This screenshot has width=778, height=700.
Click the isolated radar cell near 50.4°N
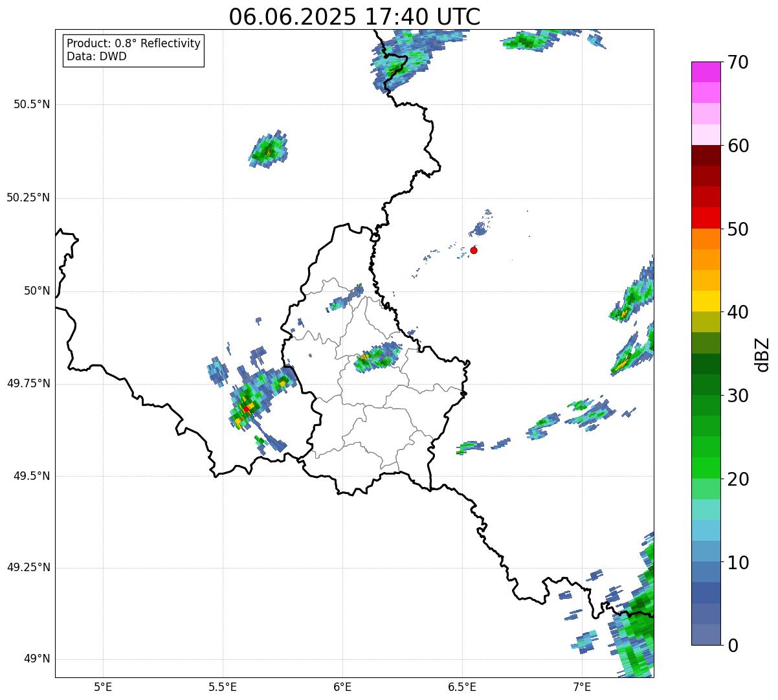268,150
